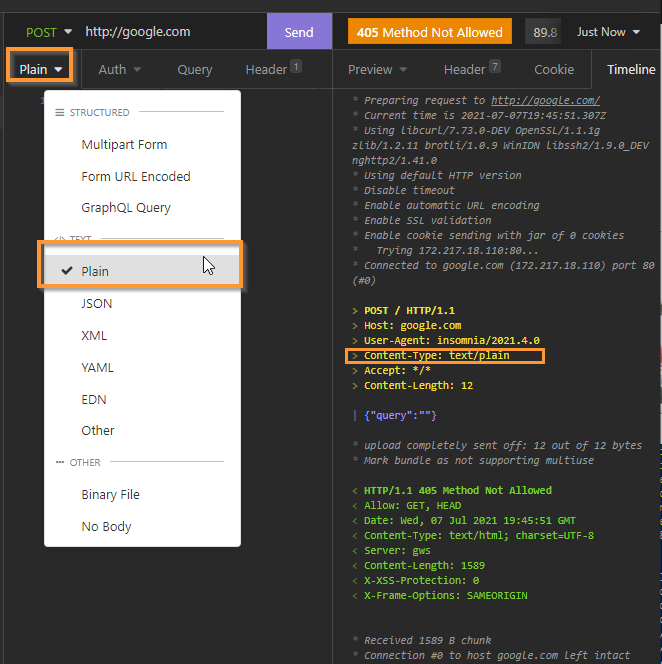The image size is (662, 664).
Task: Click the X-XSS-Protection: 0 line
Action: 421,580
